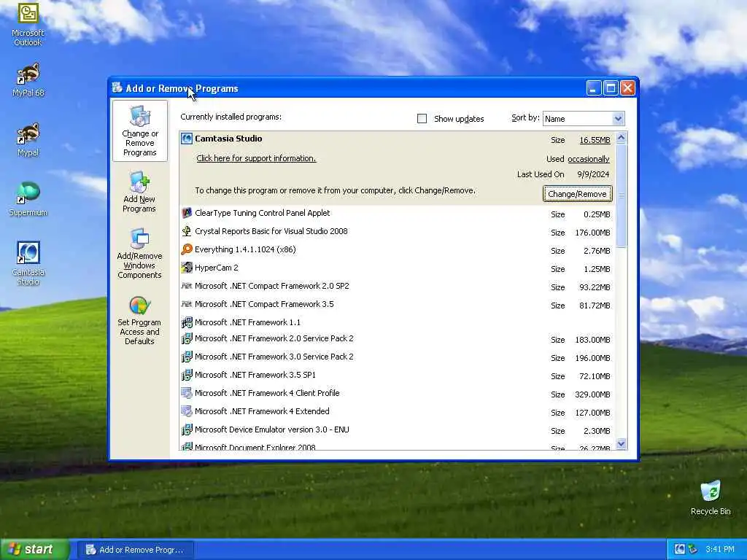Click Add or Remove Programs title bar icon
This screenshot has width=747, height=560.
[x=117, y=87]
